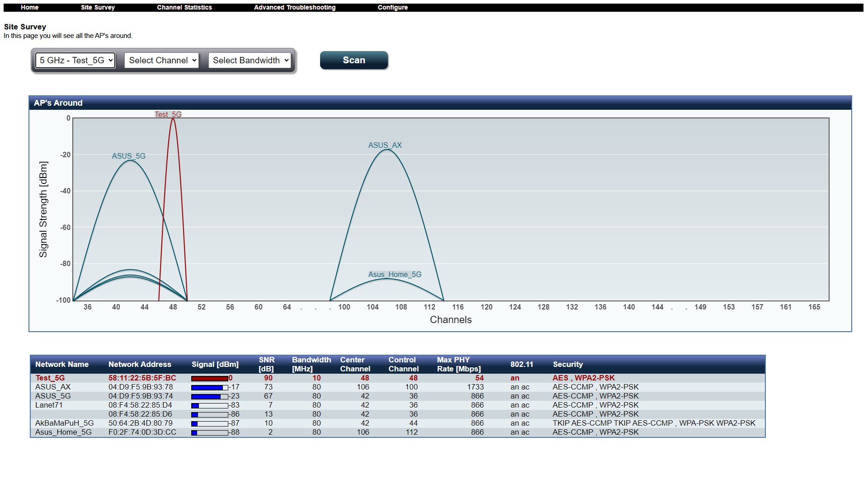Viewport: 868px width, 488px height.
Task: Open the Select Channel dropdown
Action: coord(162,61)
